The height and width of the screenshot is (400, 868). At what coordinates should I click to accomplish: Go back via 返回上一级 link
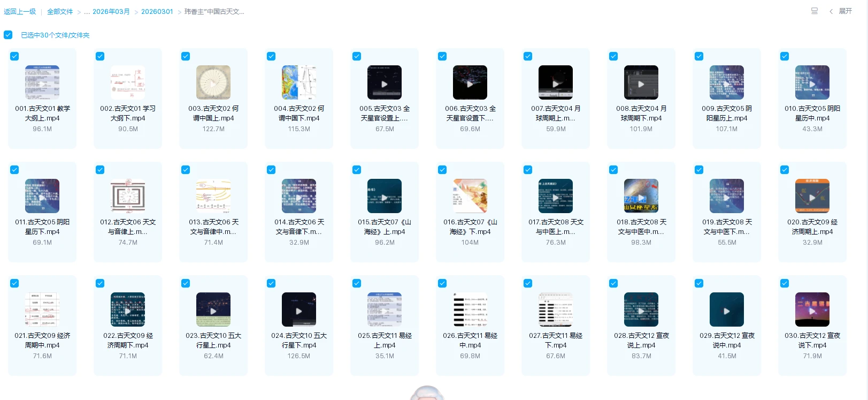click(20, 11)
